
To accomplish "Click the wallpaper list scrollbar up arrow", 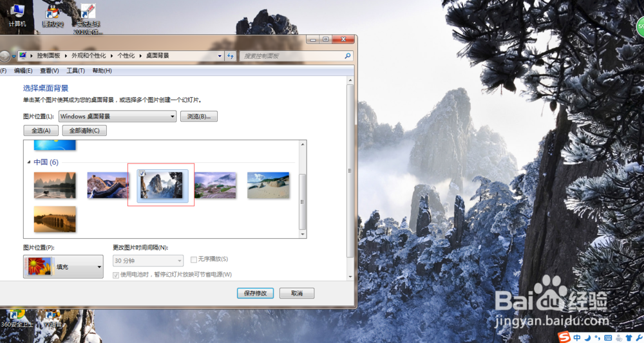I will coord(303,144).
